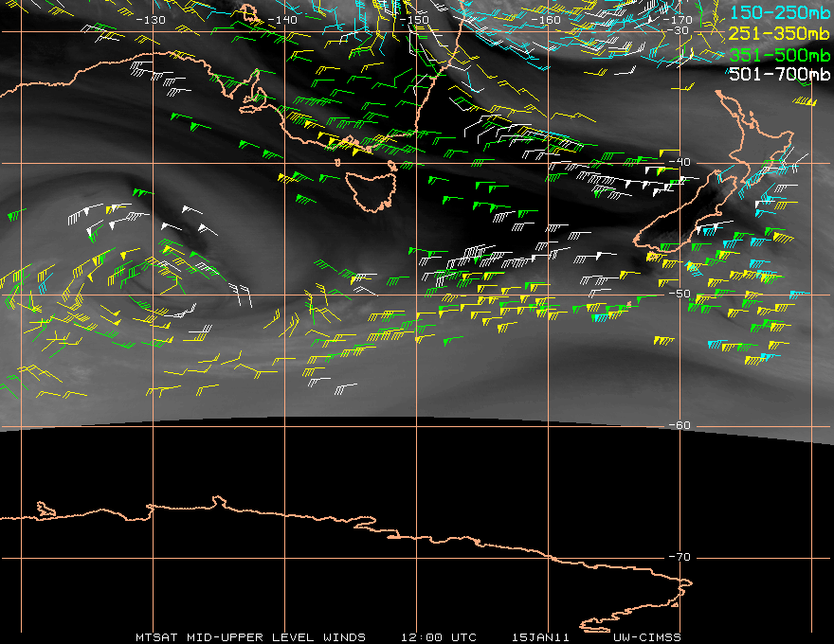Click the Tasmania island outline
The height and width of the screenshot is (644, 834).
[x=372, y=190]
